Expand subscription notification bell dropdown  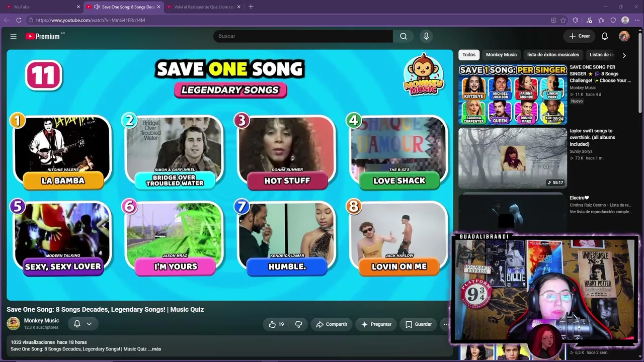83,324
